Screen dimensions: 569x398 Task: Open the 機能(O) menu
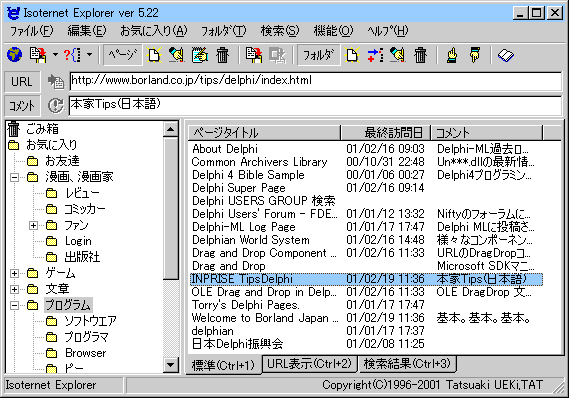[333, 31]
